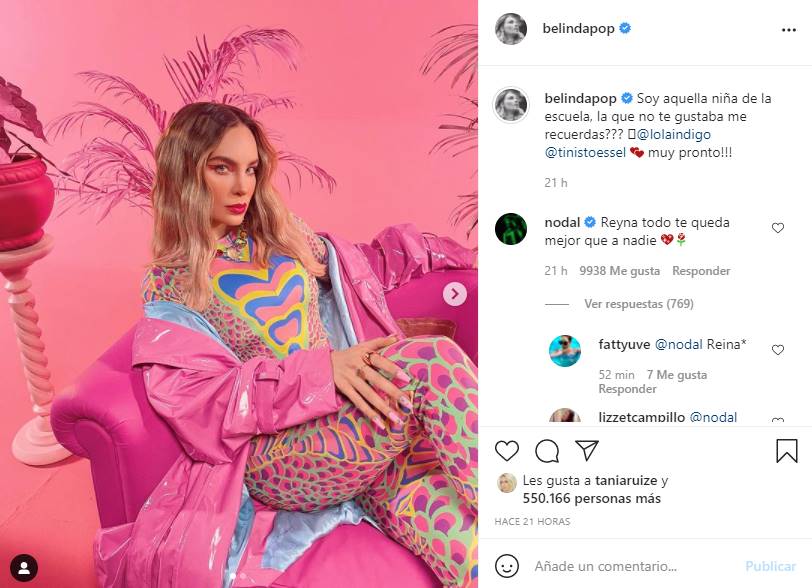Screen dimensions: 812x588
Task: Save the post with the bookmark icon
Action: coord(787,451)
